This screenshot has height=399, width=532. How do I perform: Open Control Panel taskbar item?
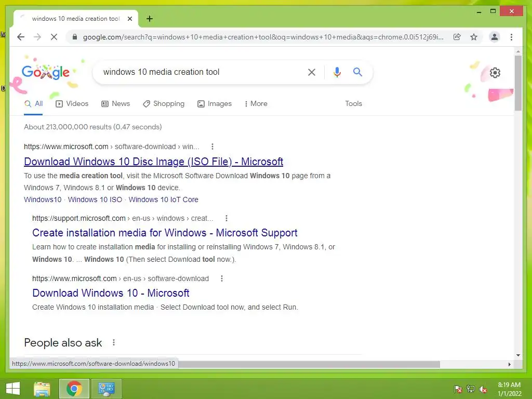point(107,389)
